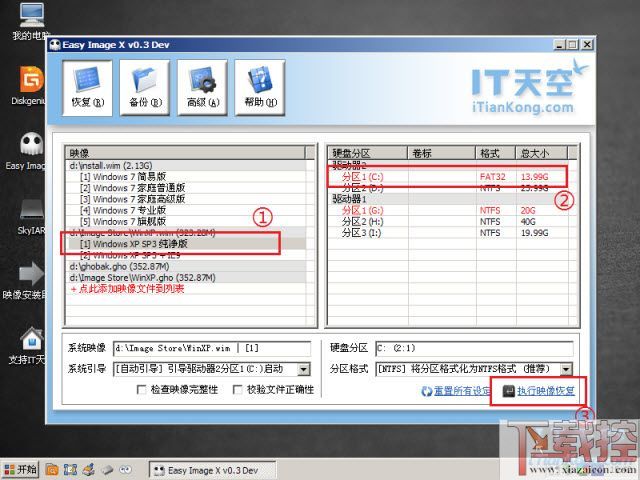Select partition 分区1 (C:)

coord(362,177)
